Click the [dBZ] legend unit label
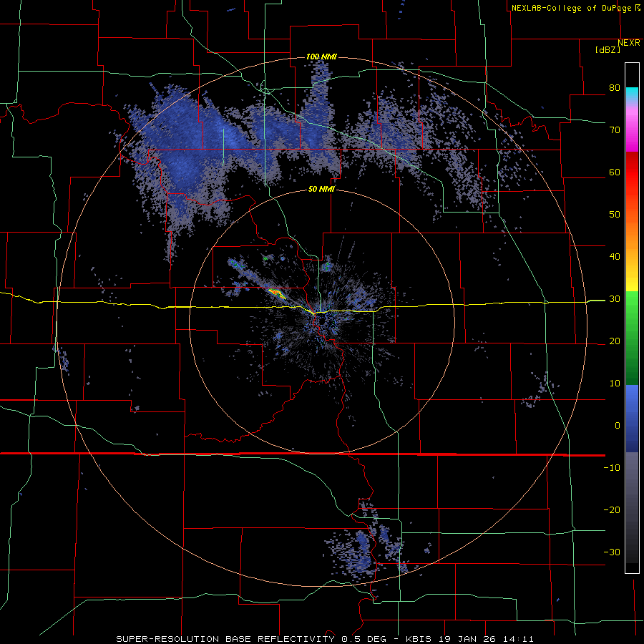 (608, 49)
